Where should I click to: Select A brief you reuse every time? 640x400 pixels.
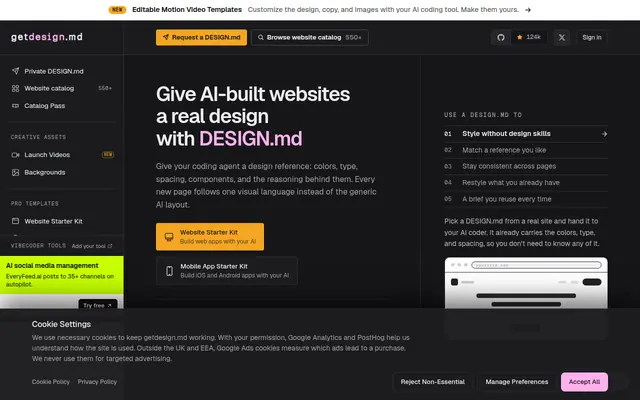tap(526, 199)
